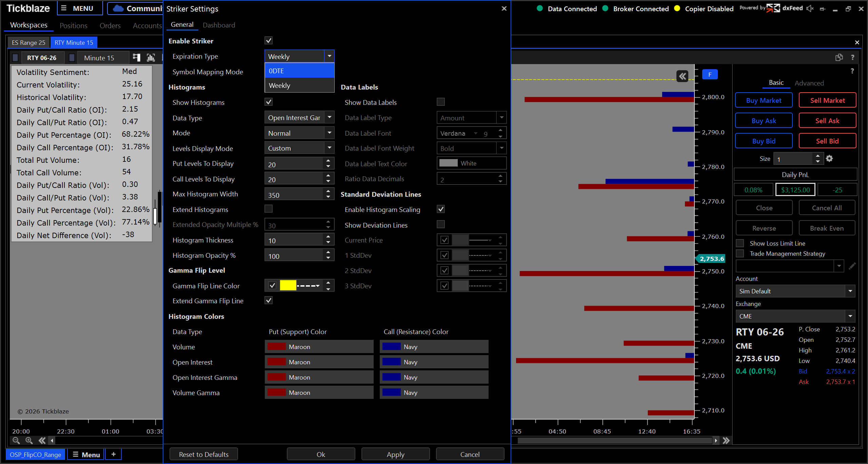Click the blue F marker on price axis

710,75
